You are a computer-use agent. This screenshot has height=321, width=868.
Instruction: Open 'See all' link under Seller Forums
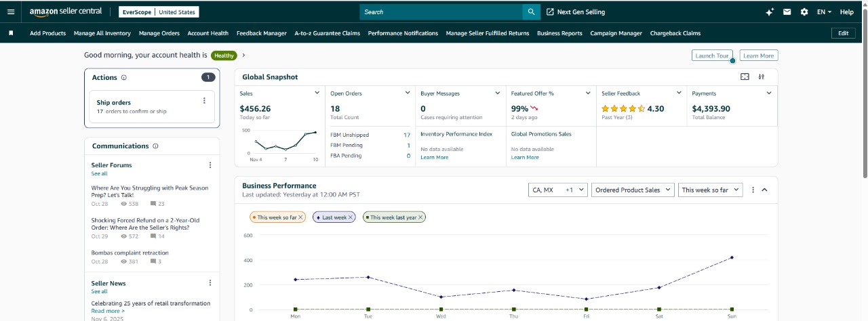point(99,174)
